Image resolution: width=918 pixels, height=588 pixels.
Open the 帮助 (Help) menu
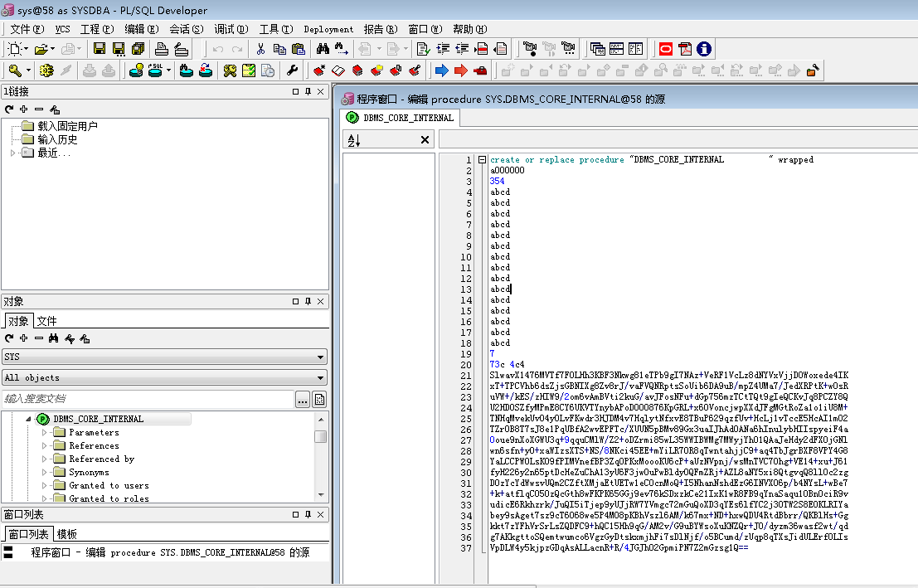(469, 29)
